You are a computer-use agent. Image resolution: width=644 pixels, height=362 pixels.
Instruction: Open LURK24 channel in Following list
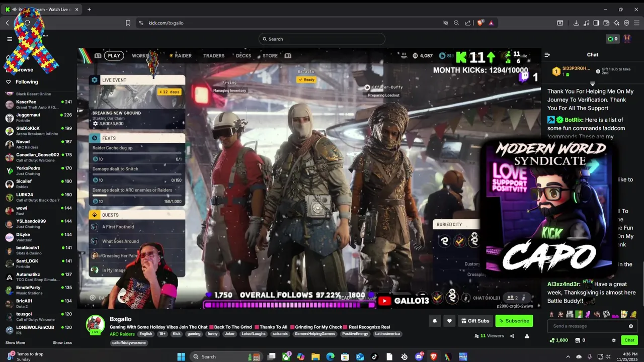click(38, 197)
